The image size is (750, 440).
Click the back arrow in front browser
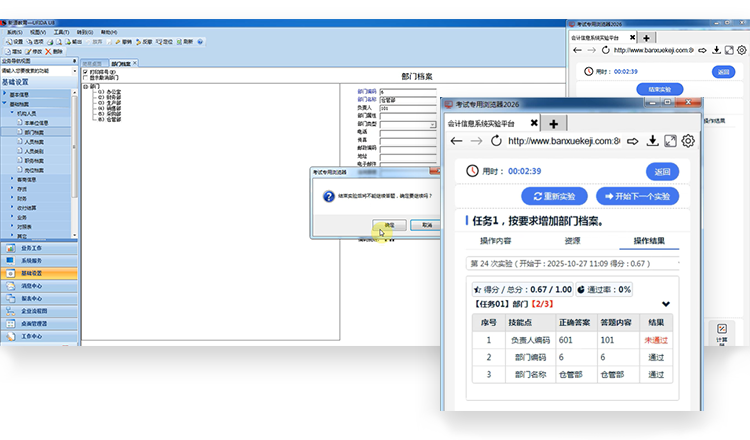coord(457,141)
